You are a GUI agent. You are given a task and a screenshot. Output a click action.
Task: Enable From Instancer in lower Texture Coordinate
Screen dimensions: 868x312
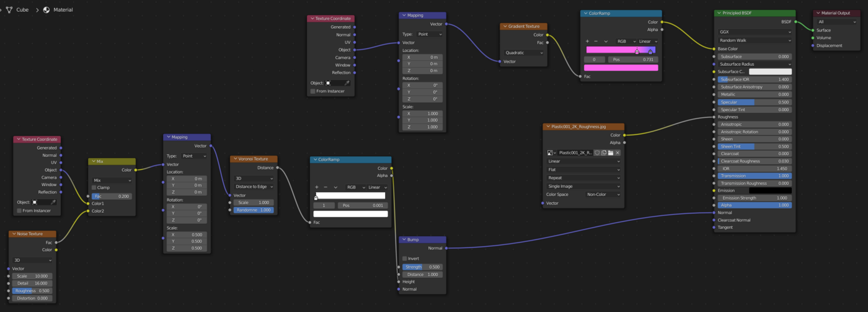tap(19, 211)
